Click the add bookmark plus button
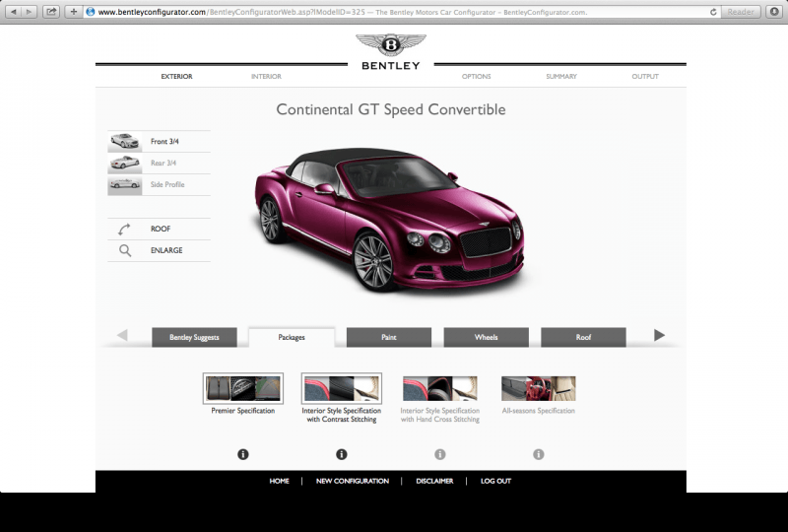The height and width of the screenshot is (532, 788). [73, 12]
